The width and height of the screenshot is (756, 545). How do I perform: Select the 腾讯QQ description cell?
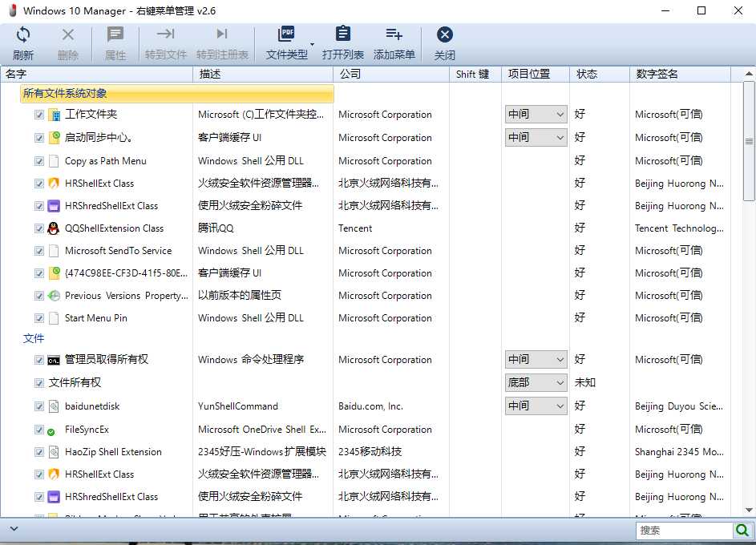[216, 228]
